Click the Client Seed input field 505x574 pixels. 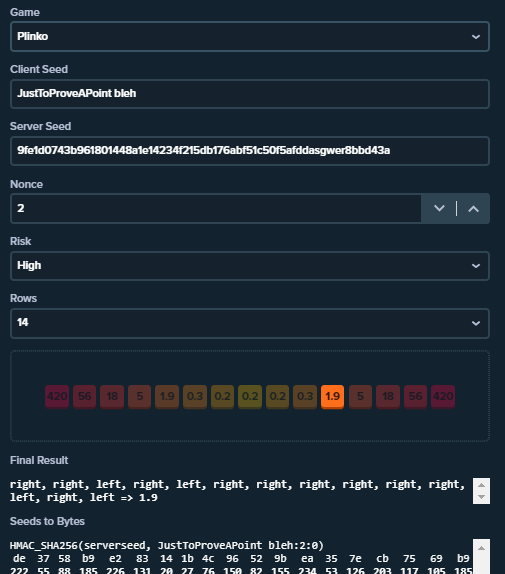(250, 94)
